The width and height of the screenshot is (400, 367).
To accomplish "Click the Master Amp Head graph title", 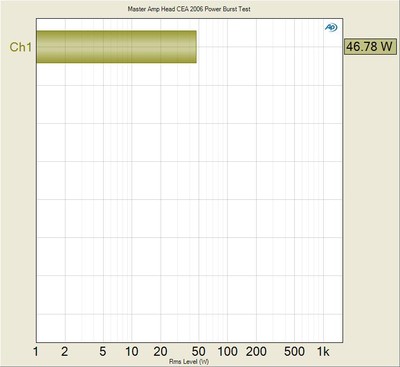I will click(x=189, y=9).
